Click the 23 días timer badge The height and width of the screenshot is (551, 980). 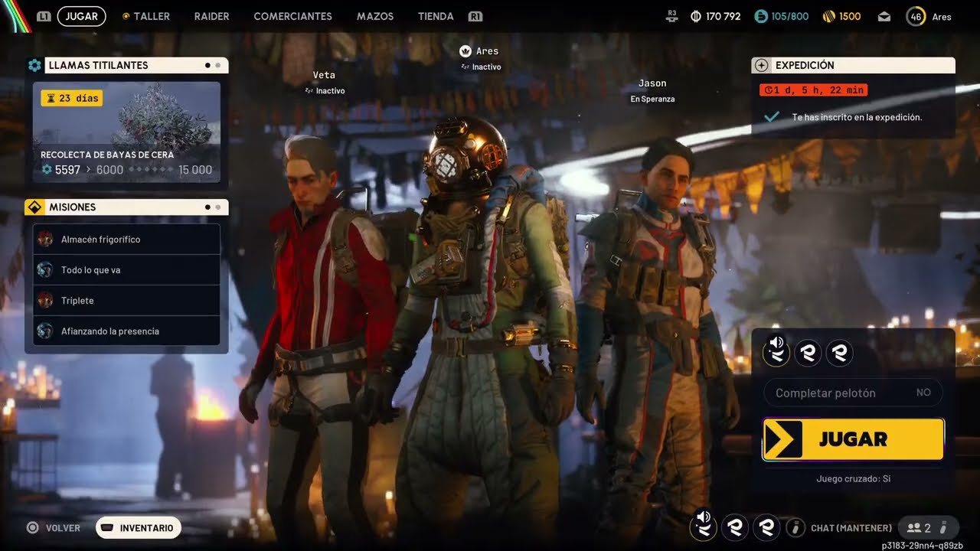pos(71,98)
